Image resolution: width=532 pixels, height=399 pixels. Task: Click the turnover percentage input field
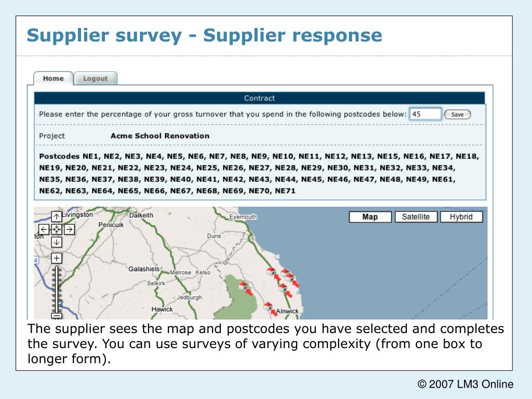(425, 114)
